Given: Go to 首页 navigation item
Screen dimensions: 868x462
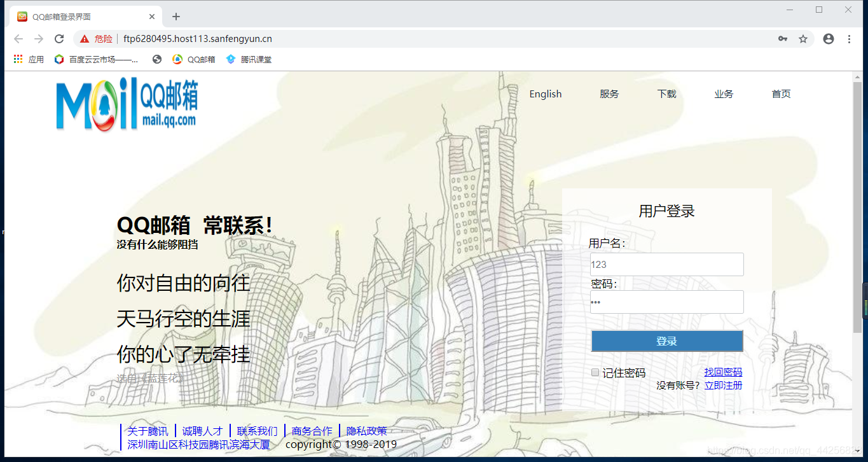Looking at the screenshot, I should tap(781, 94).
